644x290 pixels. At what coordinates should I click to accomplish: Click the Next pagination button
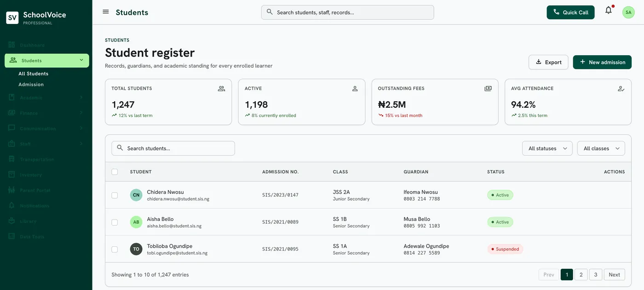click(615, 275)
